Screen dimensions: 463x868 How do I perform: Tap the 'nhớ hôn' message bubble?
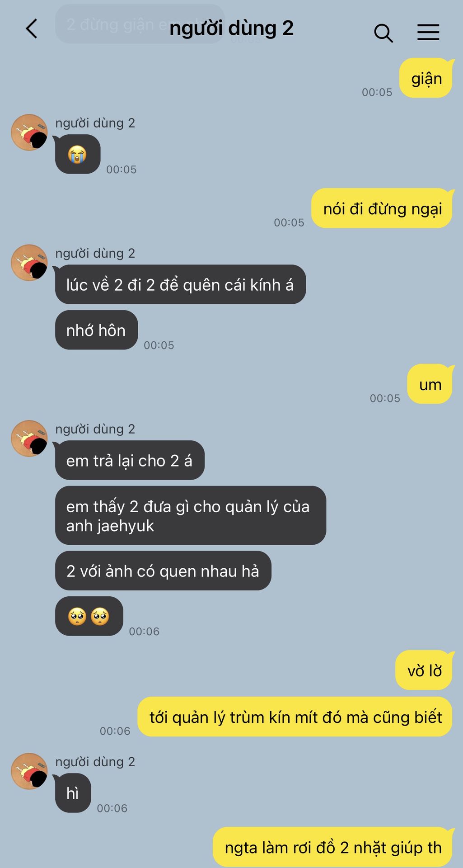click(x=96, y=330)
